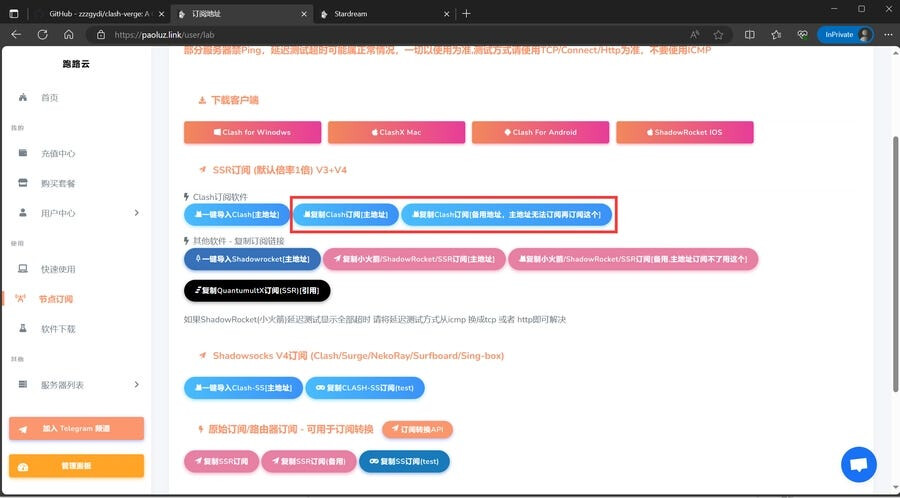Open the favorites list icon
The width and height of the screenshot is (900, 498).
point(776,34)
